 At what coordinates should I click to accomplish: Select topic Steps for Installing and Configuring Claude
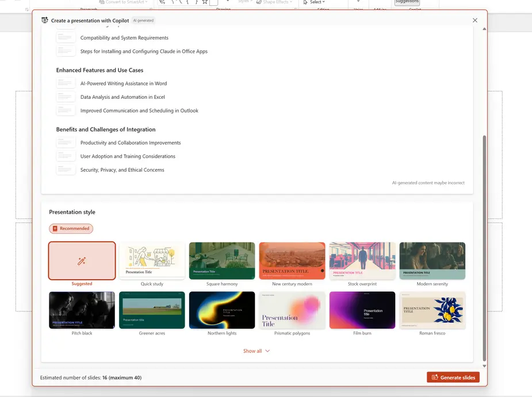pyautogui.click(x=144, y=51)
